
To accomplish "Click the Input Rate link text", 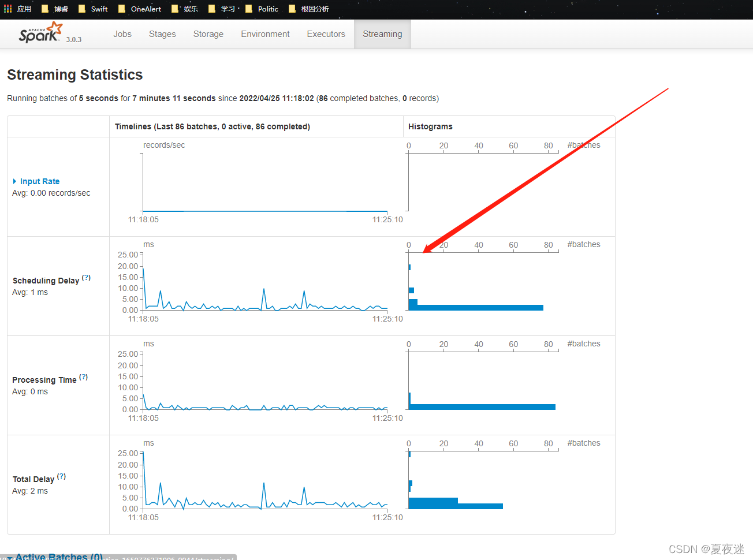I will coord(40,181).
